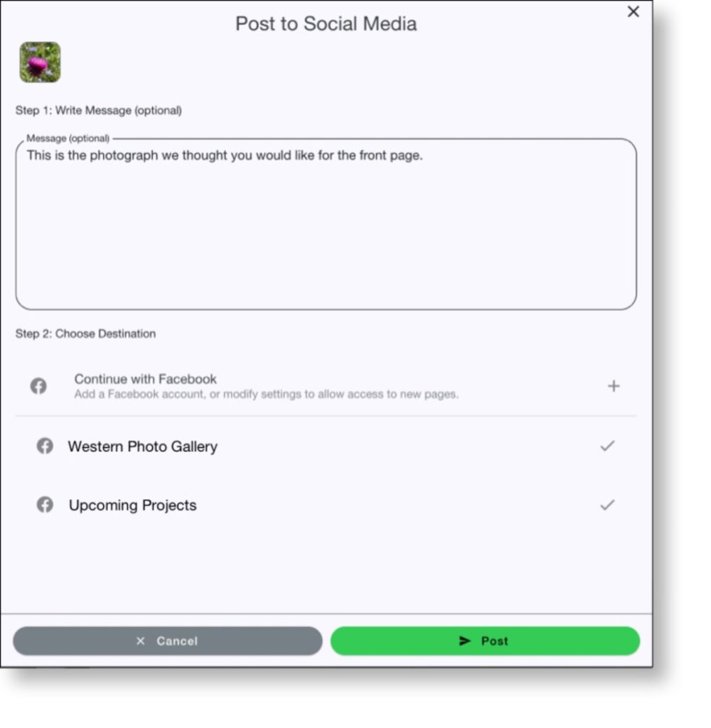The height and width of the screenshot is (728, 711).
Task: Click the Facebook icon next to Western Photo Gallery
Action: 45,446
